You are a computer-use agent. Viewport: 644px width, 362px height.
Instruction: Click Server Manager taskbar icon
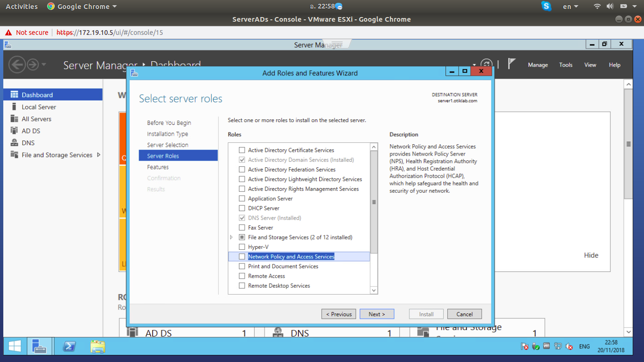pos(39,347)
